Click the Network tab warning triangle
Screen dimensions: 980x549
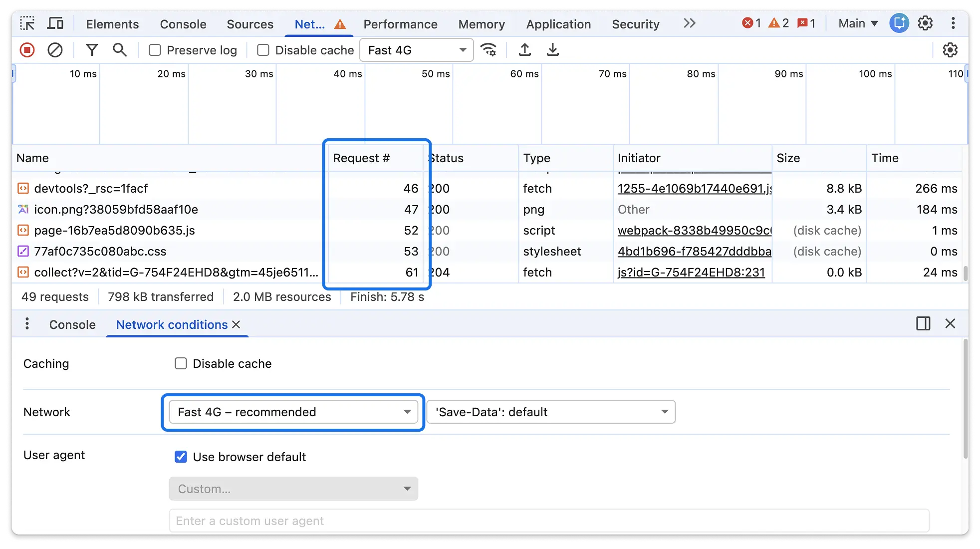point(340,24)
